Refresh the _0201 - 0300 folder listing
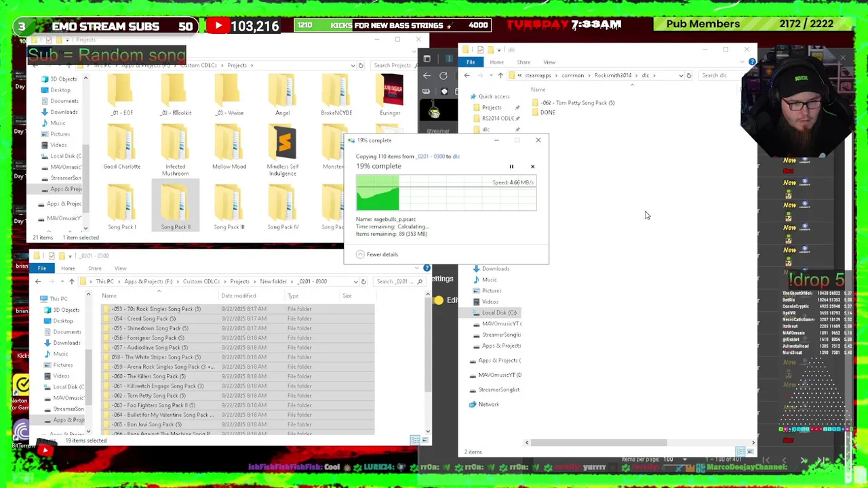Viewport: 868px width, 488px height. tap(363, 281)
